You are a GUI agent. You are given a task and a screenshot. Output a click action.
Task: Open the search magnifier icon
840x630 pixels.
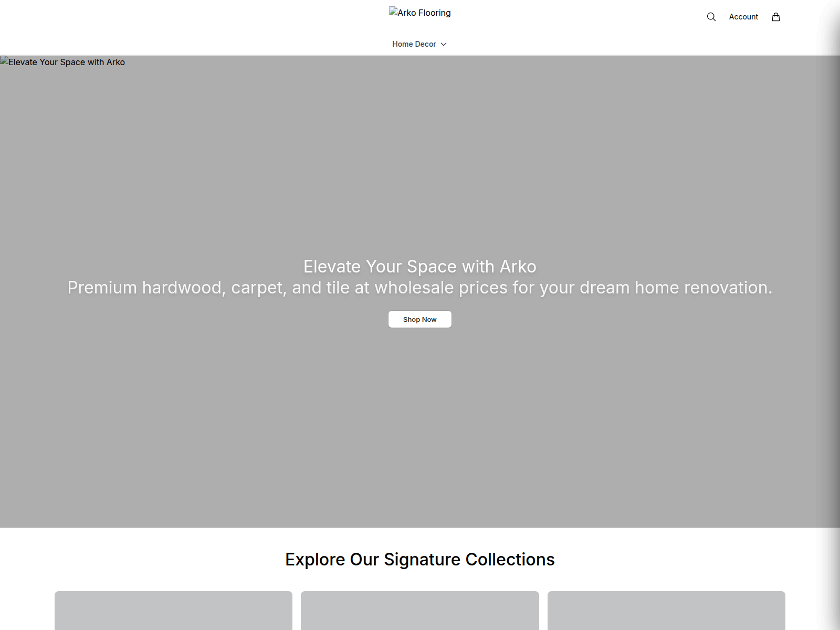coord(711,17)
